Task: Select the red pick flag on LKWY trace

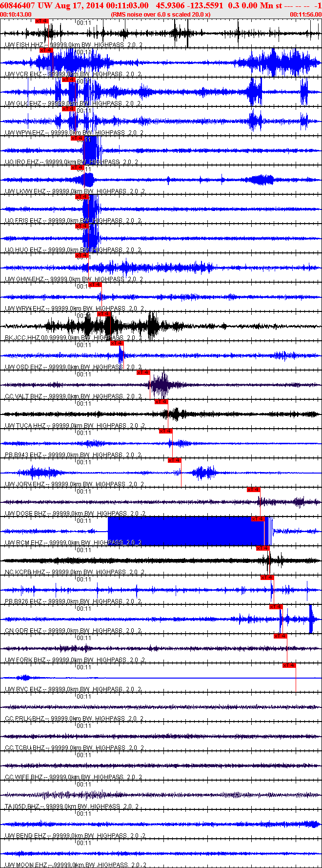Action: pyautogui.click(x=77, y=167)
